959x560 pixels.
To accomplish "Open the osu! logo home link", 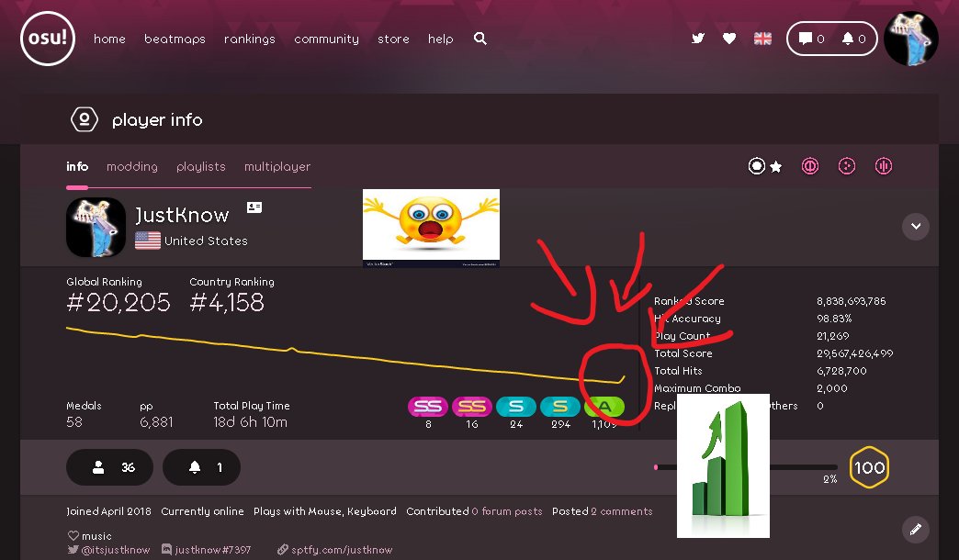I will [48, 38].
